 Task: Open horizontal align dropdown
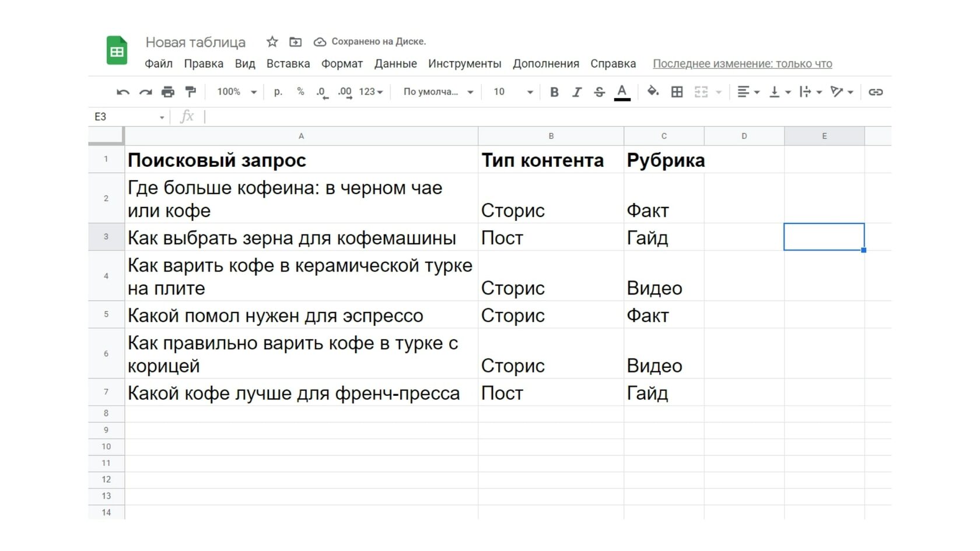748,92
